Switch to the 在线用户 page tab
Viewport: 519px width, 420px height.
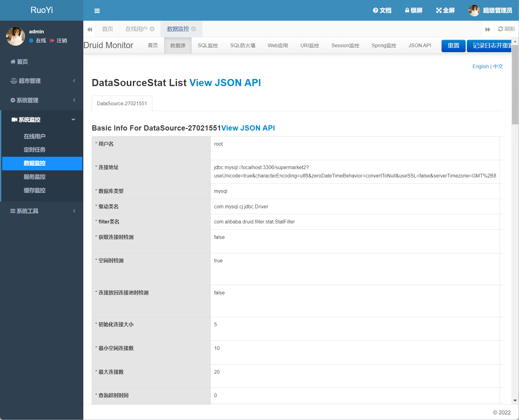136,29
